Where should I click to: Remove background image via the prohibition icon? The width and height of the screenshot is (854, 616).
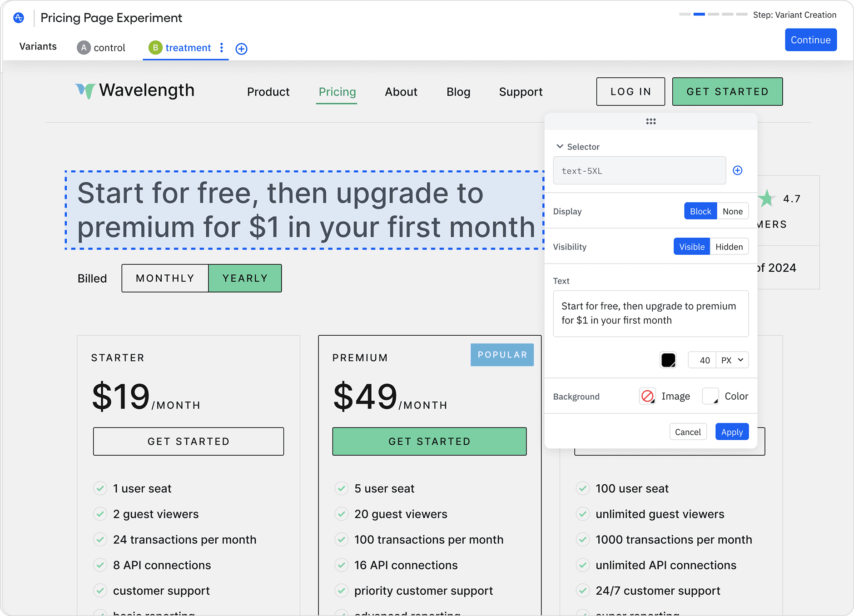coord(647,396)
